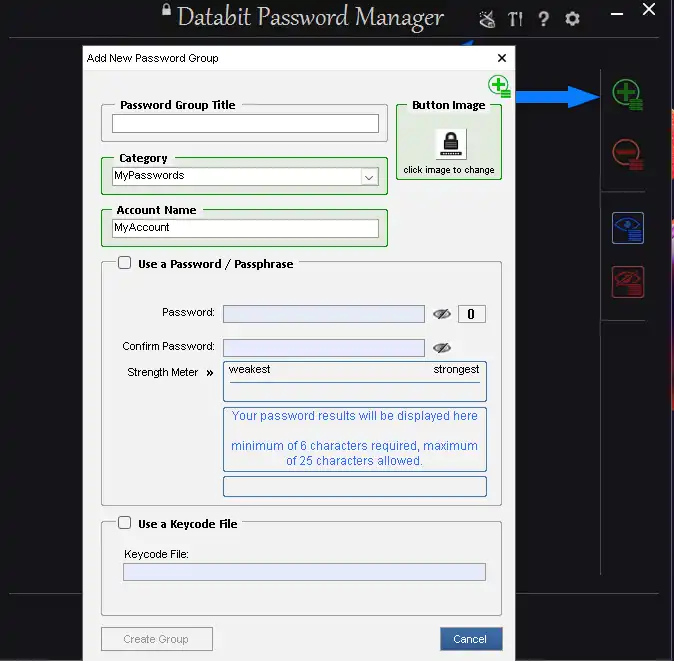Enable Use a Password / Passphrase checkbox

coord(125,264)
